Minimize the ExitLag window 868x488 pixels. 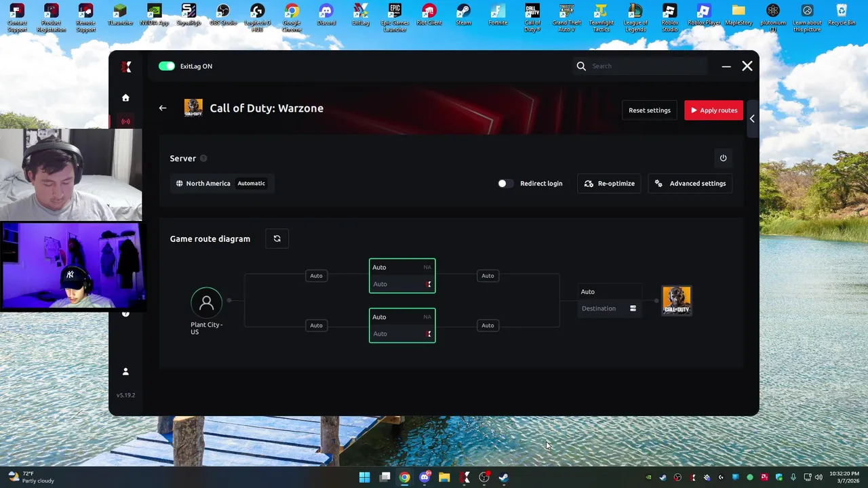coord(726,66)
